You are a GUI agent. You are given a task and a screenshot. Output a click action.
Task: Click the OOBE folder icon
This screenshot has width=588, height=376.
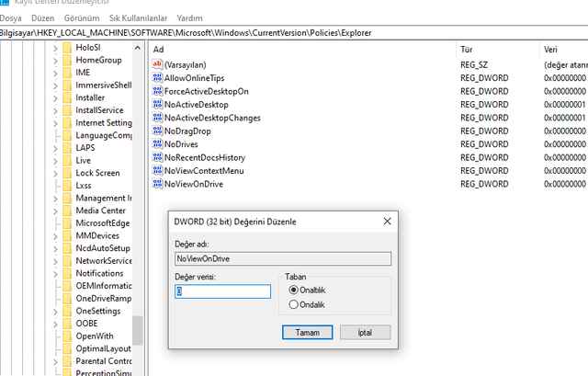67,324
